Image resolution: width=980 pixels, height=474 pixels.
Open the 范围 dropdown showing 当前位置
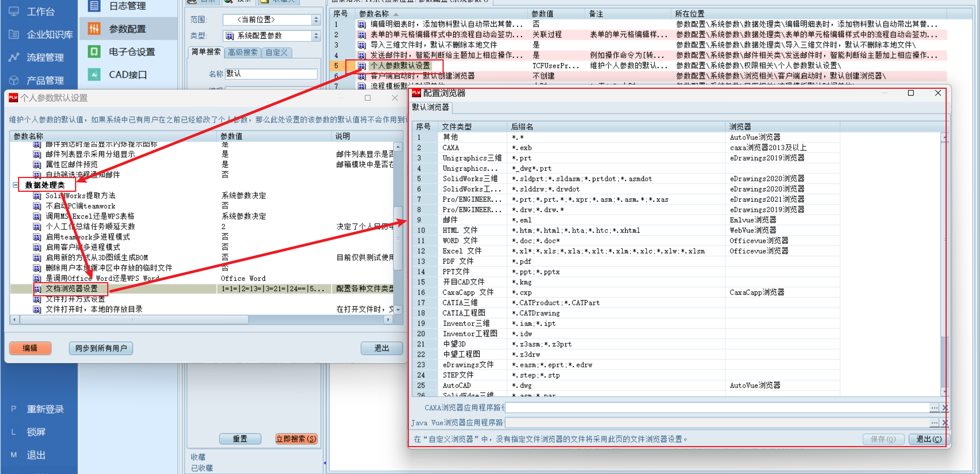(271, 20)
